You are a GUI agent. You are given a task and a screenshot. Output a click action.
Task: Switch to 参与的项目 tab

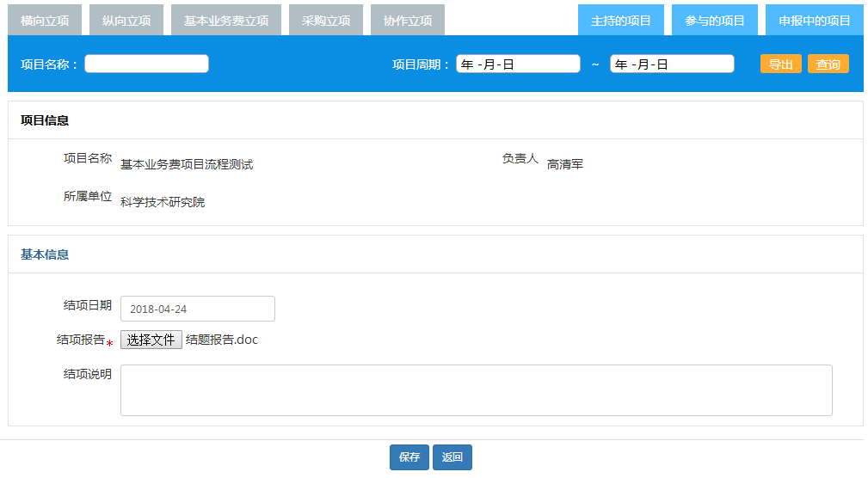715,21
